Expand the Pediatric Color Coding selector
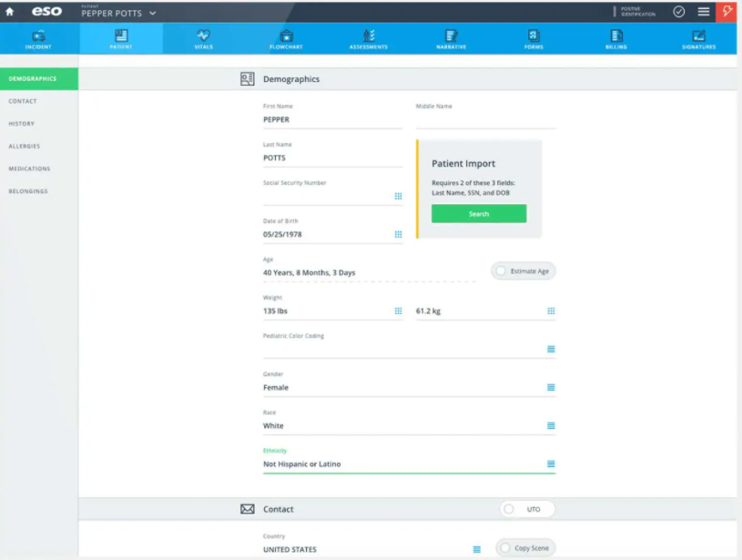The width and height of the screenshot is (742, 560). [x=551, y=349]
